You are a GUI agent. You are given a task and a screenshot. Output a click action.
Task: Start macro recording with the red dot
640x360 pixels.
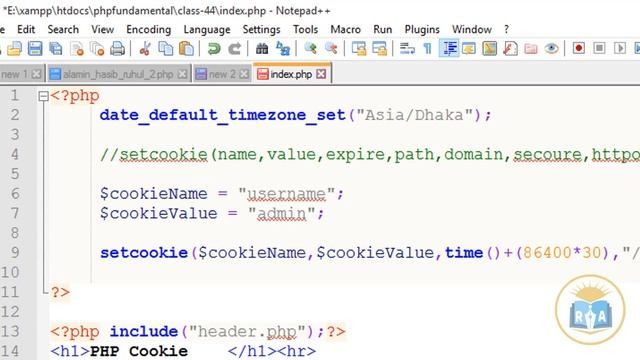(578, 49)
